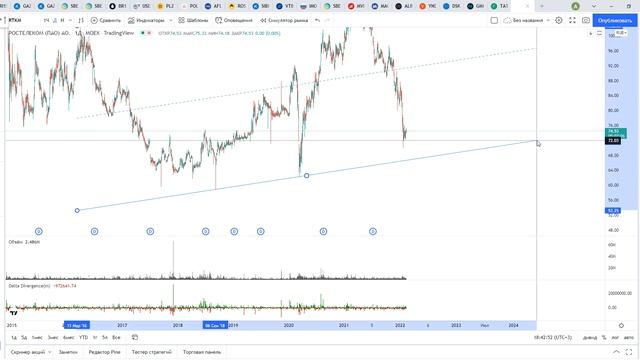Click the 52.25 price label

point(613,211)
